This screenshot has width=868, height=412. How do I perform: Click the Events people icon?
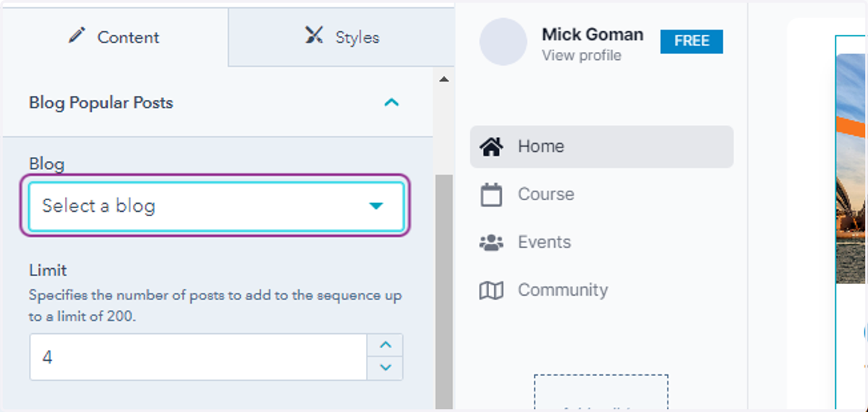coord(492,242)
